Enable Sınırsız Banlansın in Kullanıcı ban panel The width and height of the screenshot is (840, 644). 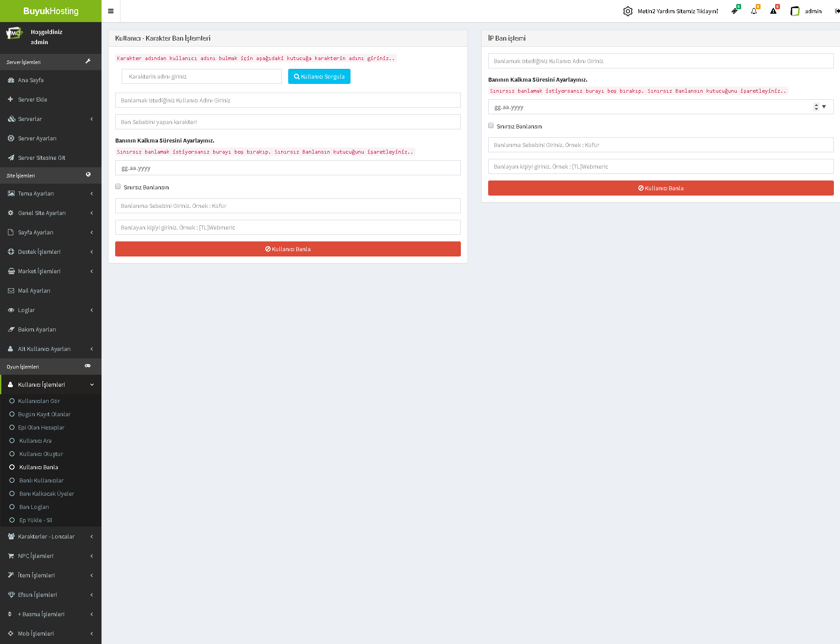118,187
